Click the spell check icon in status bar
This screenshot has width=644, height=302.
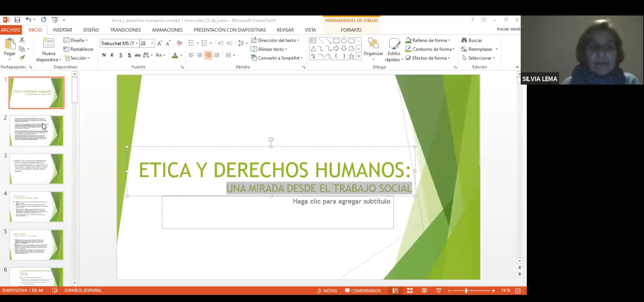click(x=55, y=290)
